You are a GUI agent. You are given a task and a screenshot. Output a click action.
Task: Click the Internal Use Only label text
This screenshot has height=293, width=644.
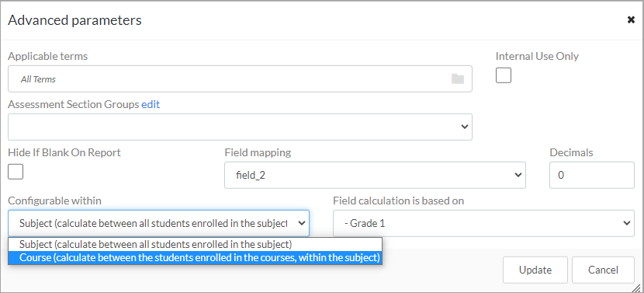[537, 57]
